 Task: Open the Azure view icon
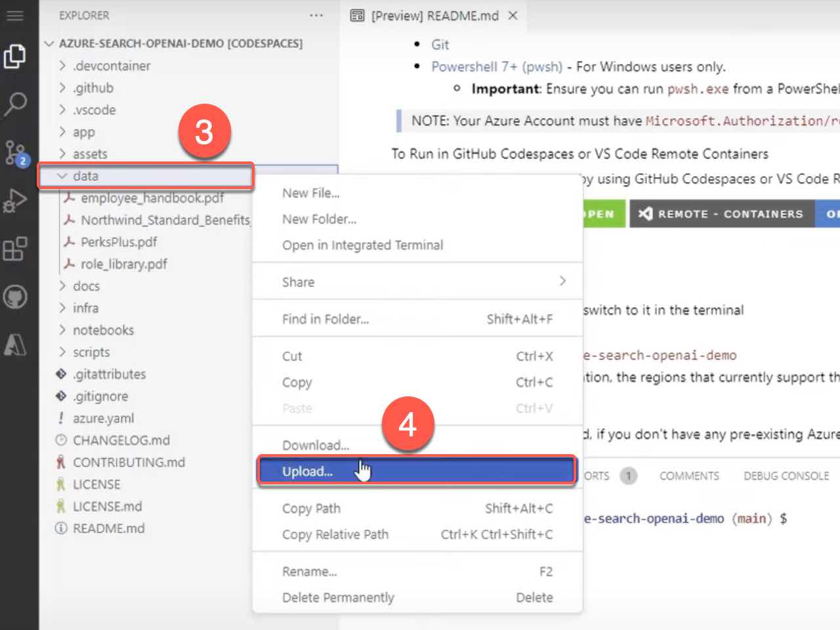[x=15, y=345]
